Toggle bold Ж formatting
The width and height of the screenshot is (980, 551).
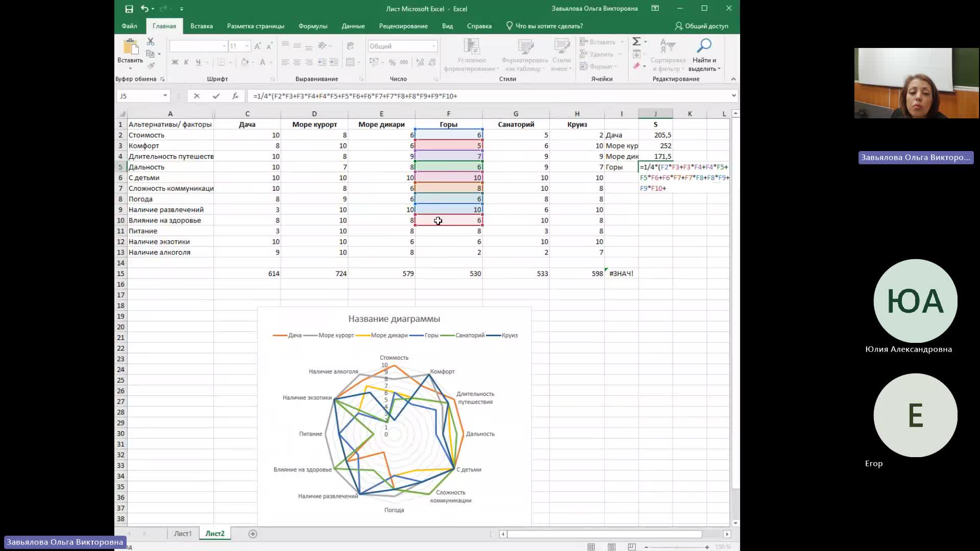175,62
